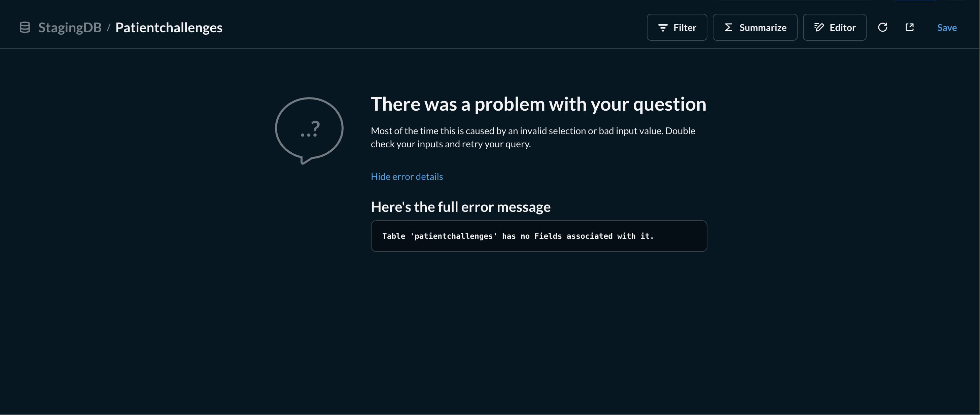Click the sigma icon in Summarize
980x415 pixels.
(x=728, y=27)
